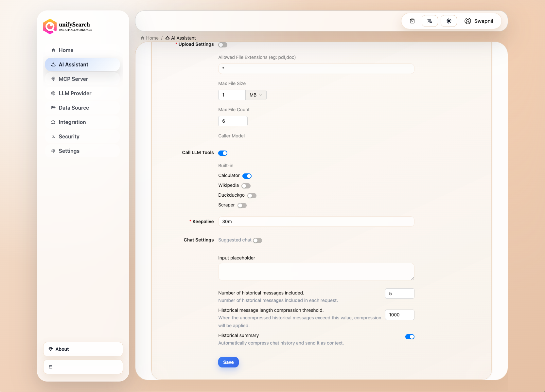Click the language translate icon
The image size is (545, 392).
click(430, 21)
